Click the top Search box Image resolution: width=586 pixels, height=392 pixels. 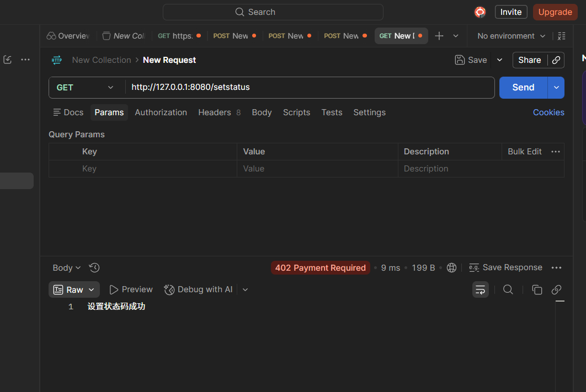click(x=273, y=12)
